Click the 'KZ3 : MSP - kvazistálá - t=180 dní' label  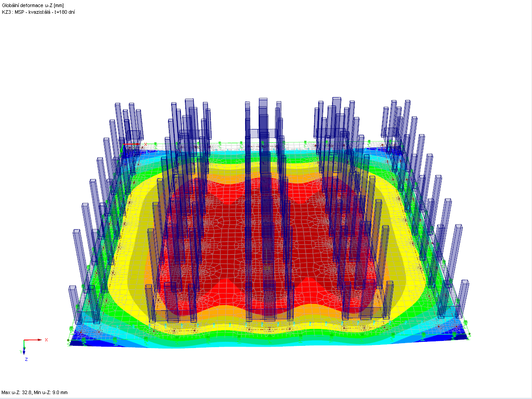[x=39, y=12]
